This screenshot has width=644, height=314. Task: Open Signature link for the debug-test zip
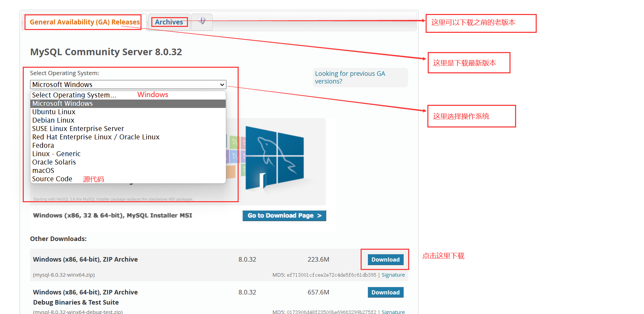[393, 312]
